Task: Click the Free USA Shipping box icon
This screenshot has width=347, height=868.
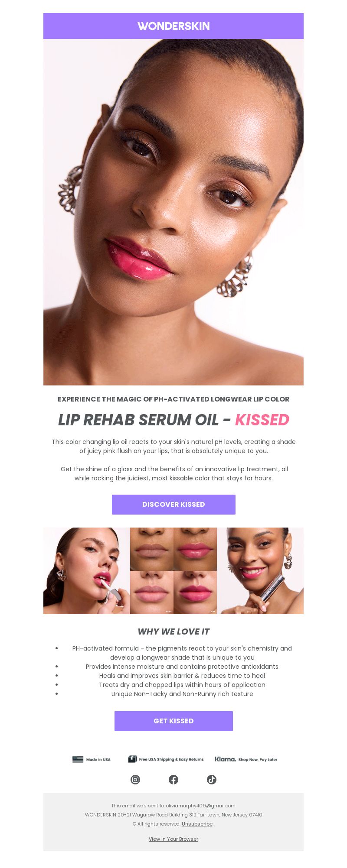Action: pos(132,759)
